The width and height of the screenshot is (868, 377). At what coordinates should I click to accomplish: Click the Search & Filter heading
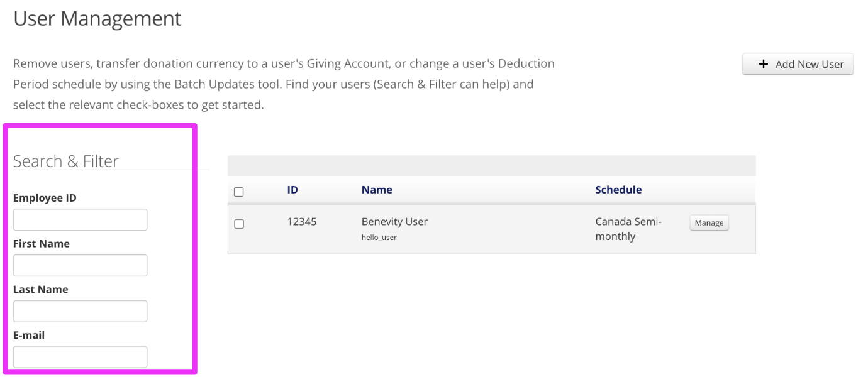[x=66, y=161]
